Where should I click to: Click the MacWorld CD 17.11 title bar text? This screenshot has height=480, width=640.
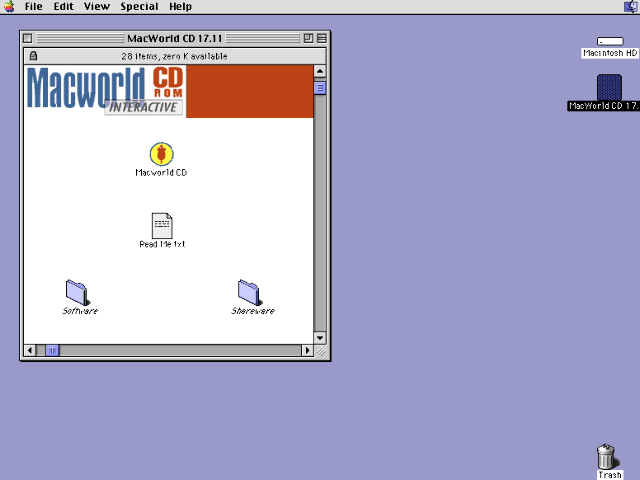174,38
